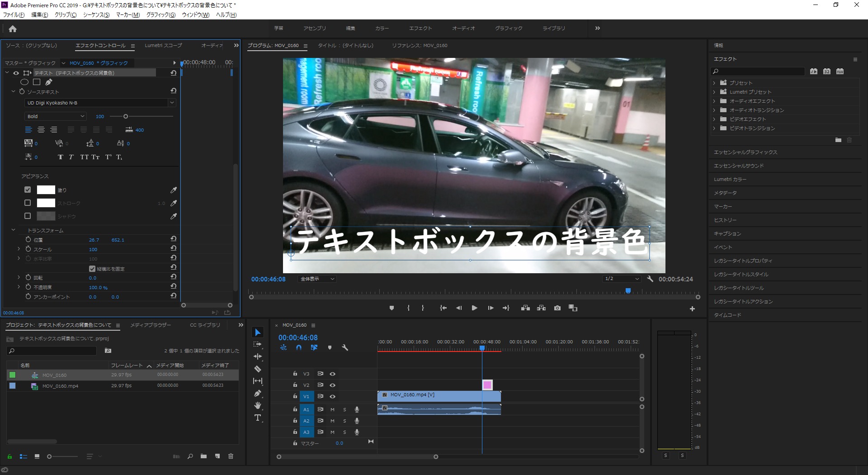Open program monitor settings wrench

(650, 279)
